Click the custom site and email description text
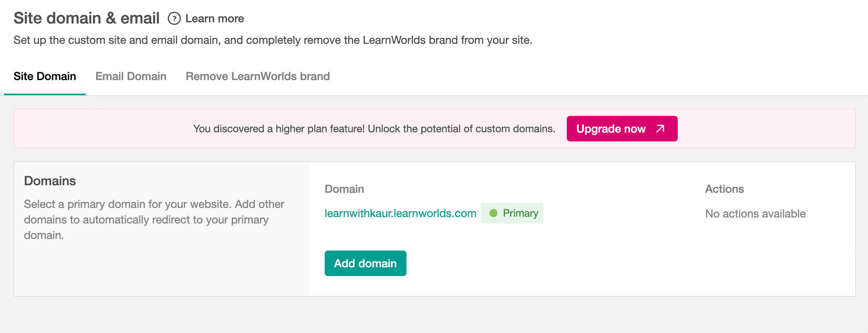 pyautogui.click(x=273, y=40)
